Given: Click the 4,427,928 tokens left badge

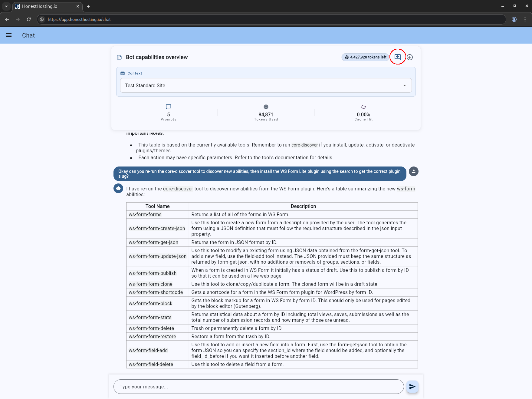Looking at the screenshot, I should (x=365, y=57).
